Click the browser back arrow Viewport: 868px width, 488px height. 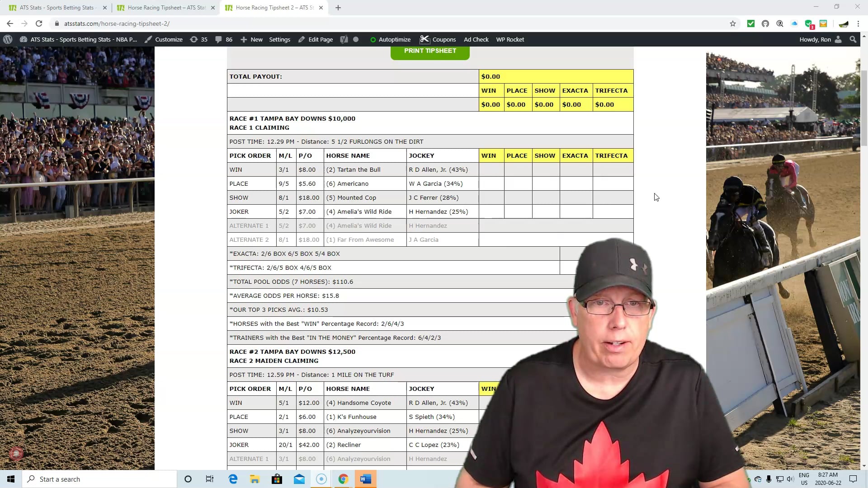[10, 23]
